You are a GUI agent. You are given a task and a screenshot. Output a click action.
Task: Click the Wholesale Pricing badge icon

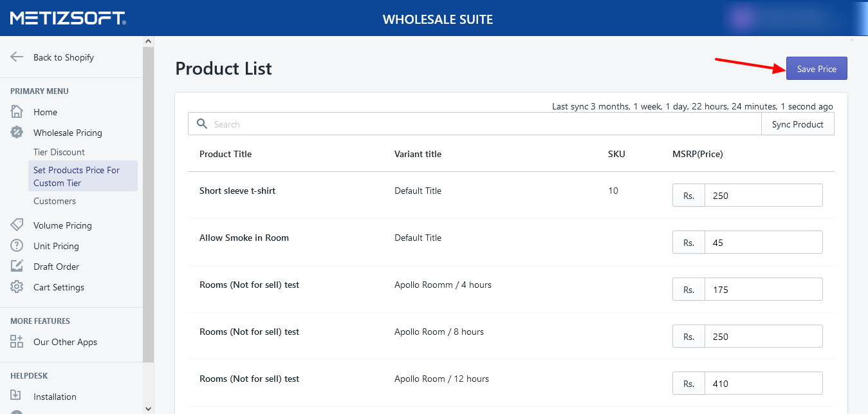pos(17,133)
